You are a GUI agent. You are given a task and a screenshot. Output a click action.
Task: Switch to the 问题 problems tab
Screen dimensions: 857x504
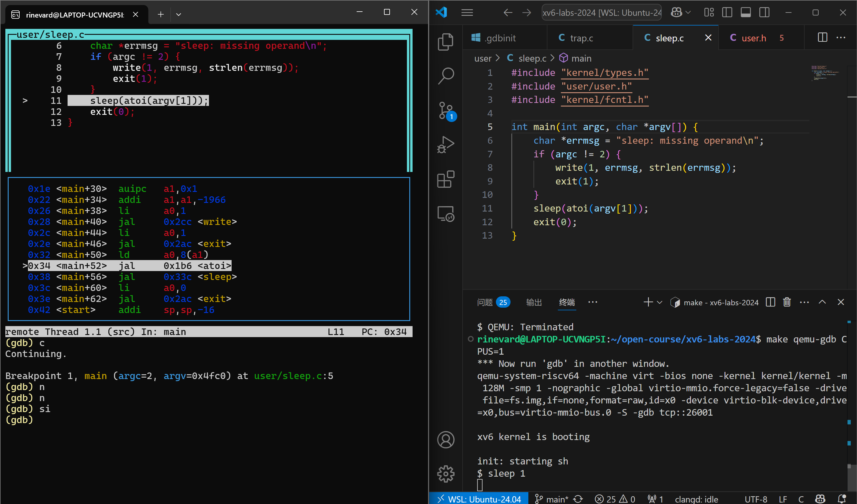[x=485, y=302]
